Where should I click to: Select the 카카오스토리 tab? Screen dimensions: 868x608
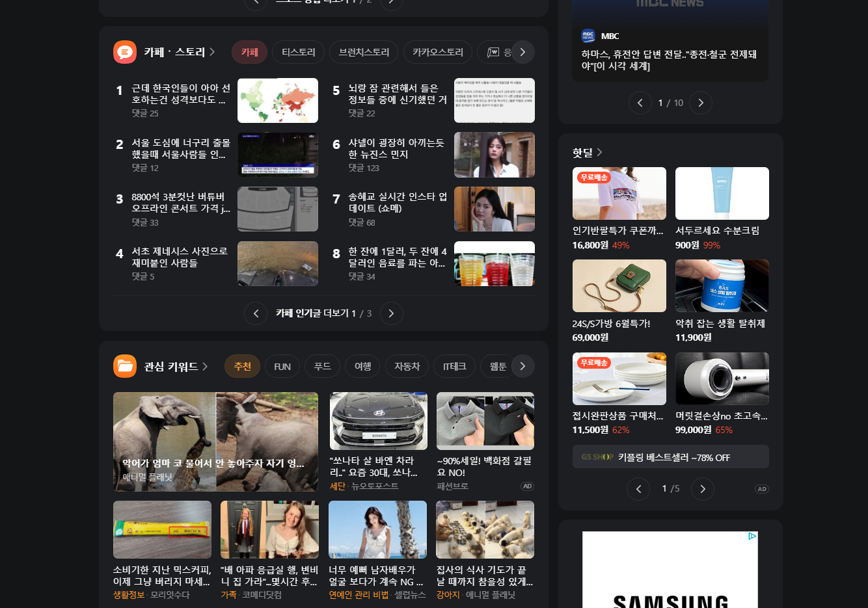pyautogui.click(x=438, y=52)
